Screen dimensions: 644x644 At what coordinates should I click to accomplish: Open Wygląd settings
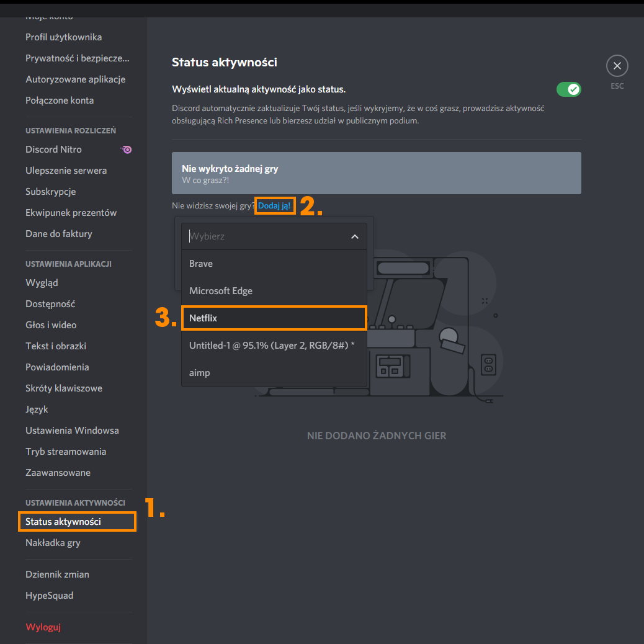coord(42,283)
